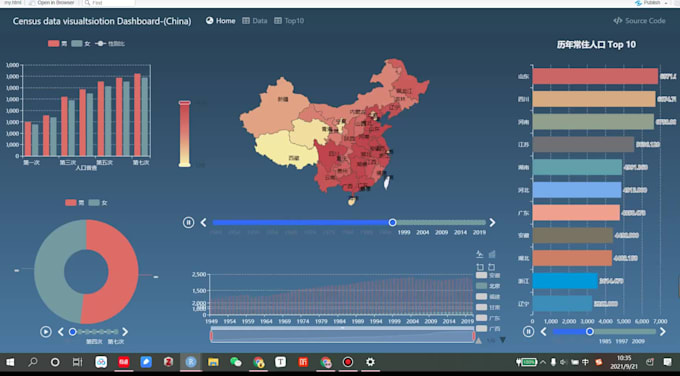The width and height of the screenshot is (680, 376).
Task: Open the Source Code link
Action: (639, 21)
